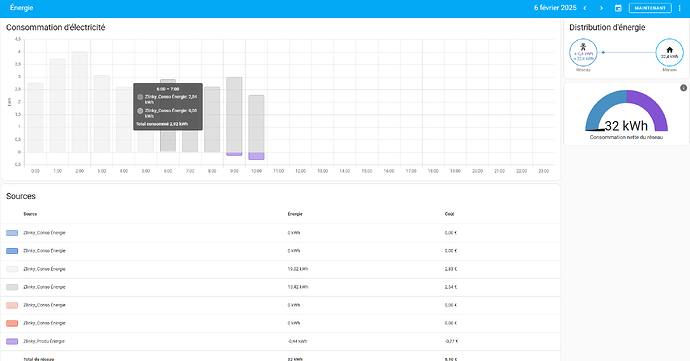This screenshot has height=361, width=690.
Task: Click the purple 10:00 production bar
Action: pyautogui.click(x=256, y=156)
